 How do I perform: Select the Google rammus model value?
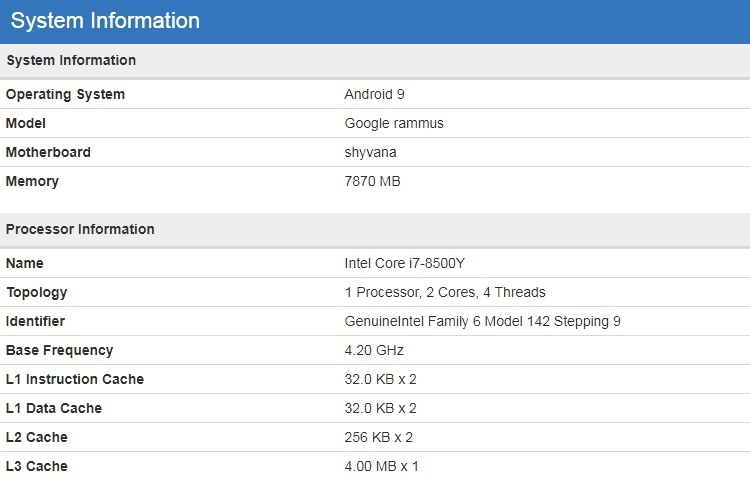click(x=394, y=124)
